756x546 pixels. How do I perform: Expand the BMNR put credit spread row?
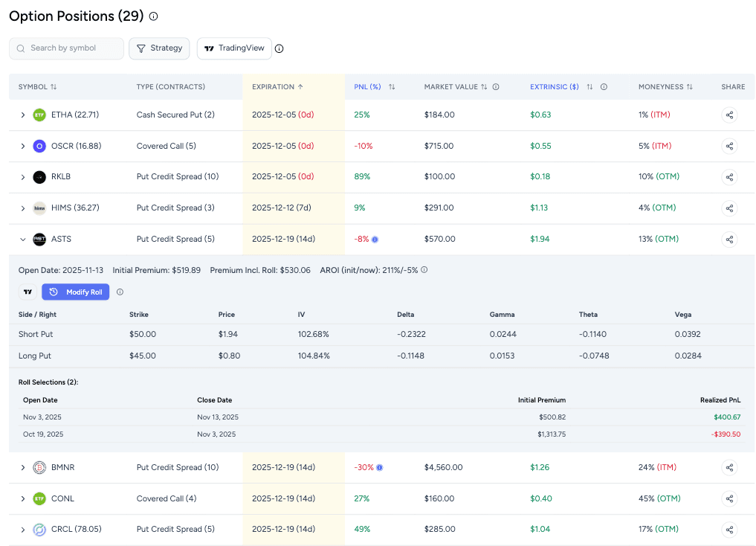(22, 467)
